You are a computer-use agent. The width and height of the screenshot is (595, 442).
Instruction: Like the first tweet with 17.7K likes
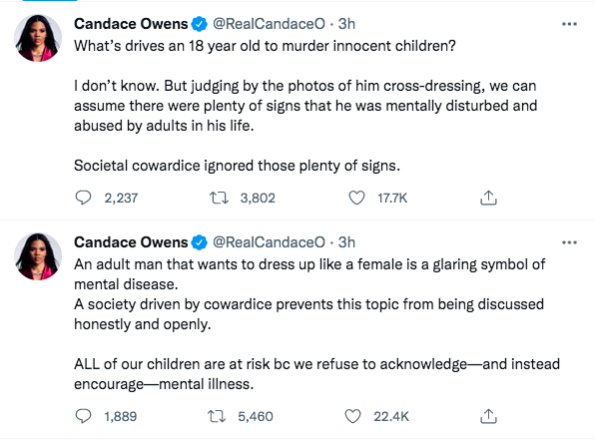point(357,198)
